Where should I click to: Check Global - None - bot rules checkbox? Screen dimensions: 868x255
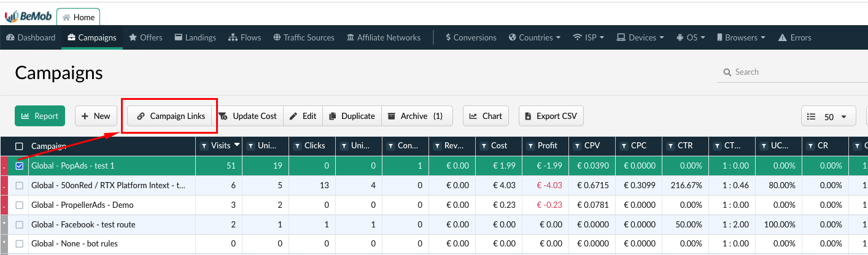19,244
